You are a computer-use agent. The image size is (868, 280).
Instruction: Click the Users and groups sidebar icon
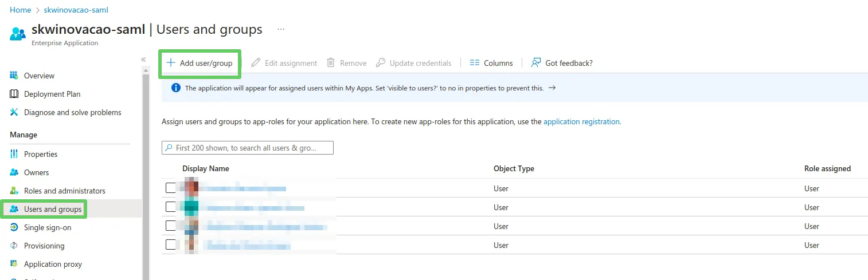click(14, 209)
